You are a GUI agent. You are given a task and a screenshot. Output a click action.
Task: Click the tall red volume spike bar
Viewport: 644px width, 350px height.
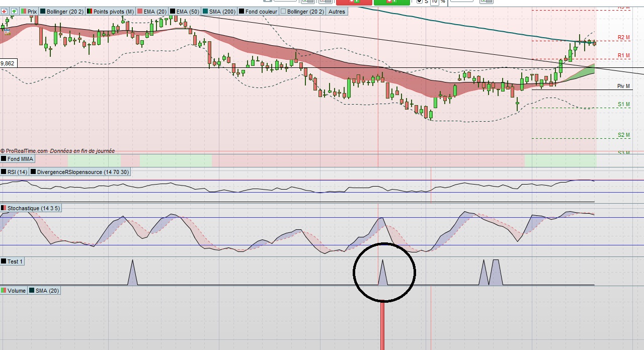click(x=382, y=325)
